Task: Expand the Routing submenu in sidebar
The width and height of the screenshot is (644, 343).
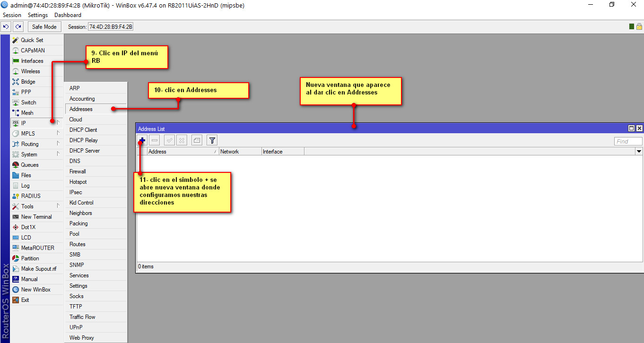Action: [x=30, y=144]
